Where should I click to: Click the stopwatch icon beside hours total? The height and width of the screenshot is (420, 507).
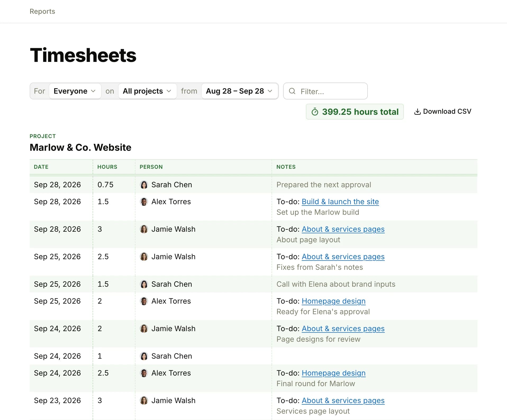coord(315,112)
